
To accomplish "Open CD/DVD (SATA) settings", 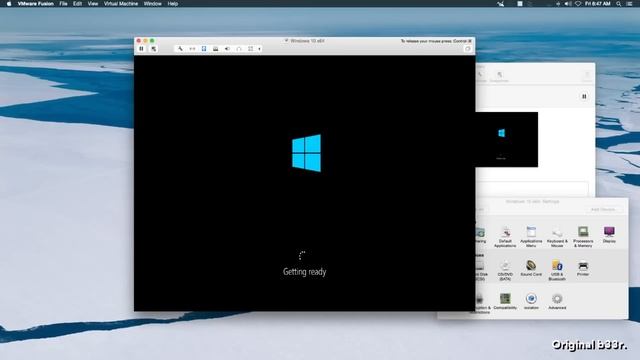I will point(505,270).
